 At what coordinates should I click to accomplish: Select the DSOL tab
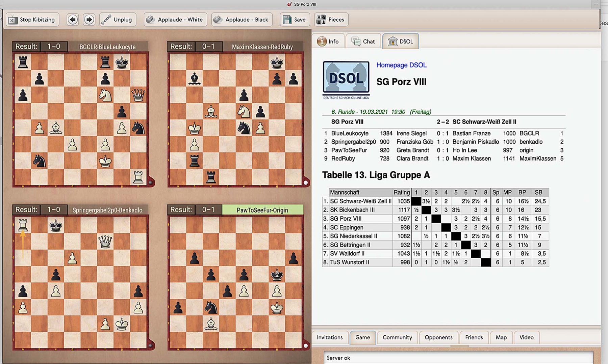[401, 41]
